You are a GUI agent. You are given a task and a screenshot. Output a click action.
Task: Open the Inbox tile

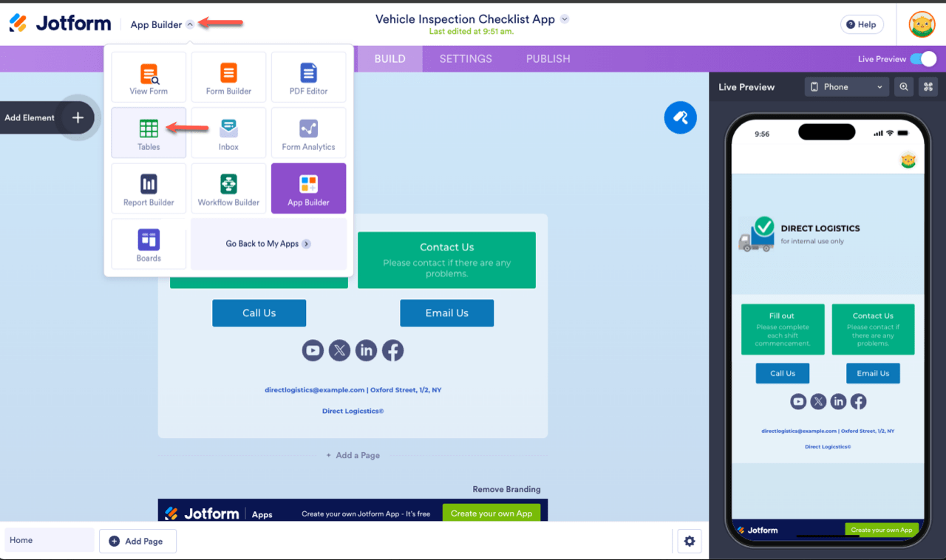[228, 132]
